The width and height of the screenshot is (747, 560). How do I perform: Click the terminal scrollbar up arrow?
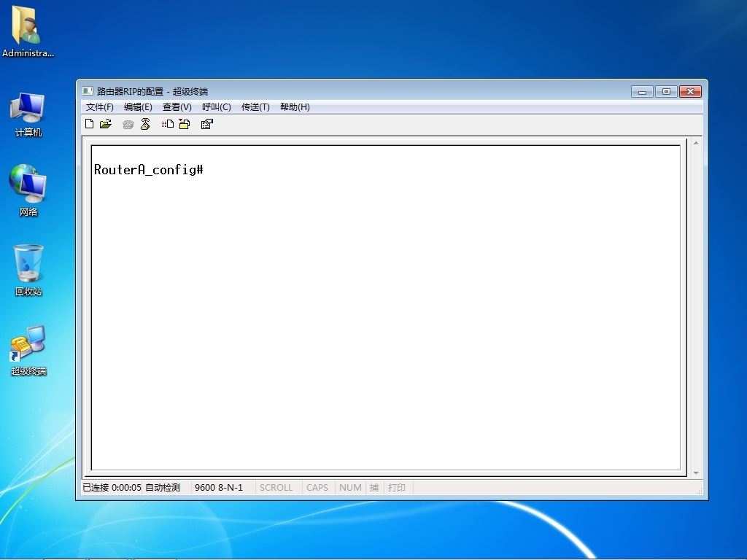pos(696,143)
